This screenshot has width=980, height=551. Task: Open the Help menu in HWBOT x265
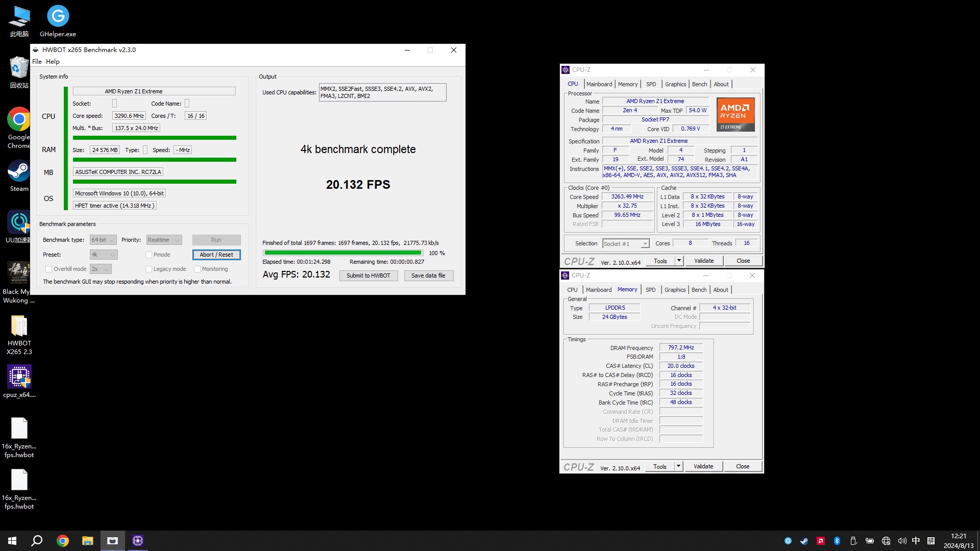point(53,61)
